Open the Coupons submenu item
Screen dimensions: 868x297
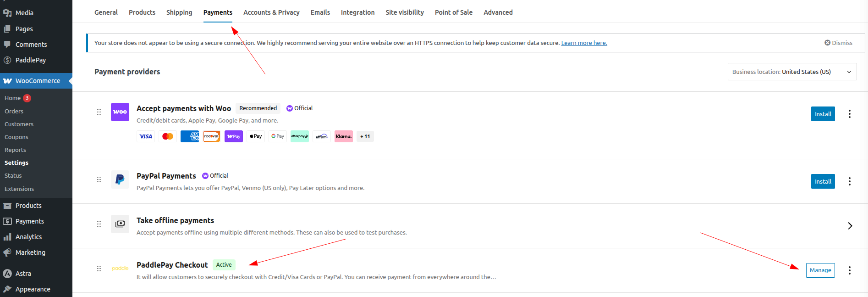pyautogui.click(x=16, y=137)
